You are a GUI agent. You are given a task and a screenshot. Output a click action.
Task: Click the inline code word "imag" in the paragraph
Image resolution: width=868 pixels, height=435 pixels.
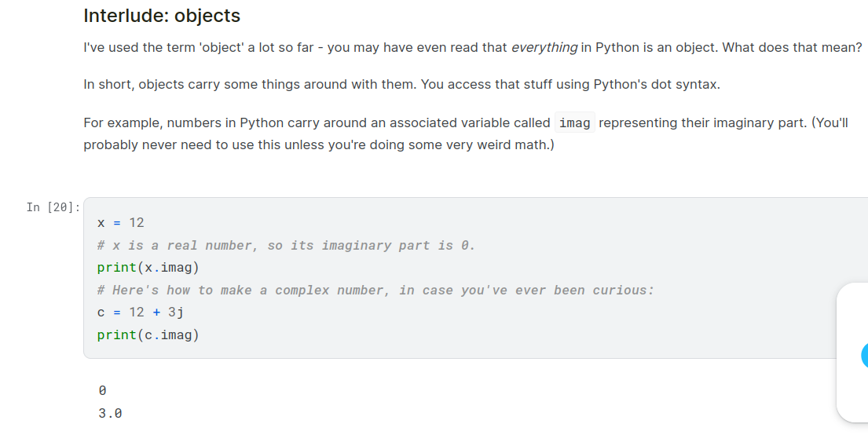[x=574, y=123]
